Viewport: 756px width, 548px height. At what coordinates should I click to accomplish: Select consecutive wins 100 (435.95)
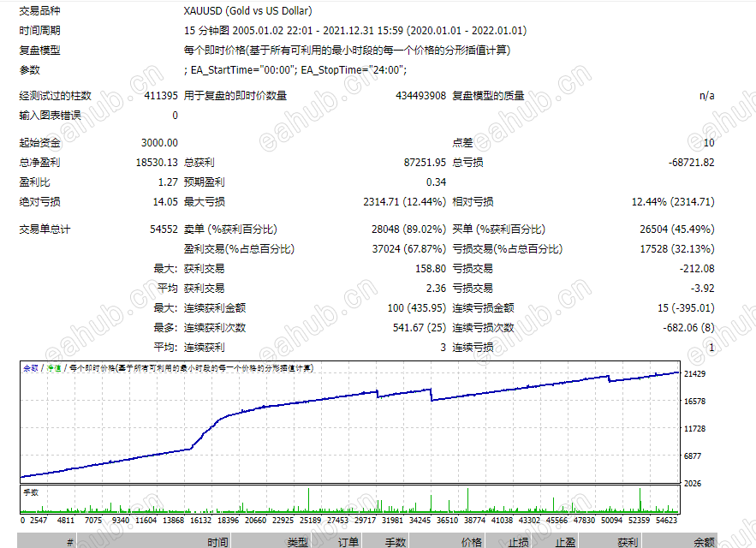[x=417, y=308]
